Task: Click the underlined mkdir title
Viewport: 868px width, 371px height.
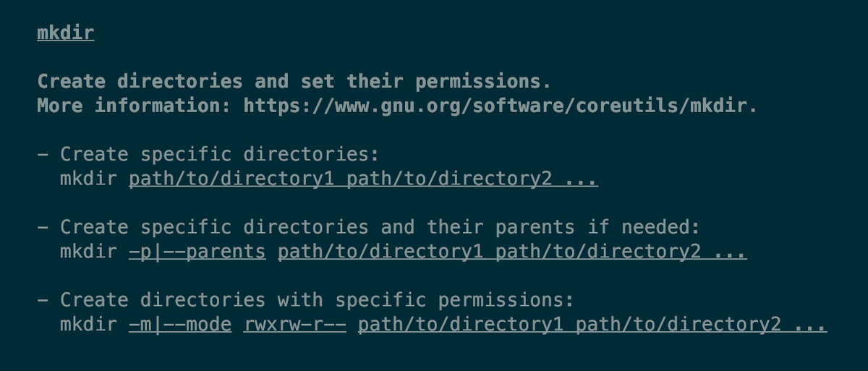Action: (66, 33)
